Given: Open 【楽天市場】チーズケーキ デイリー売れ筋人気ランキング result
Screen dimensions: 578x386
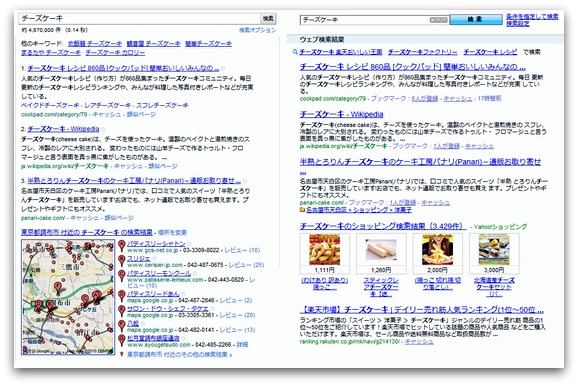Looking at the screenshot, I should click(422, 310).
